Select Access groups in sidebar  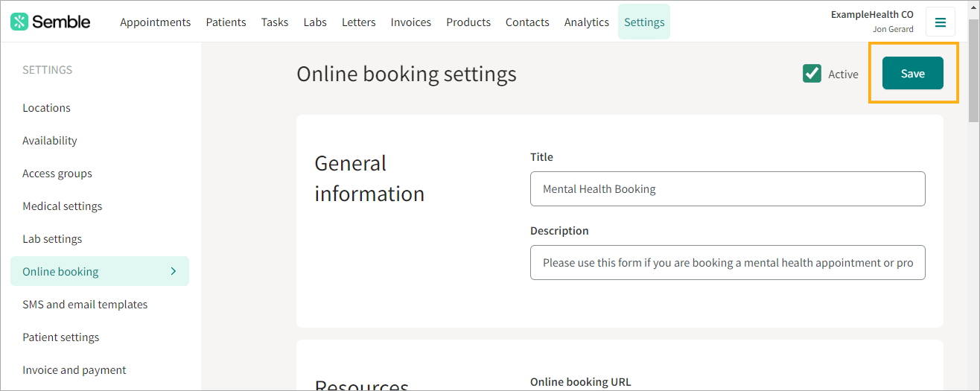pos(57,174)
